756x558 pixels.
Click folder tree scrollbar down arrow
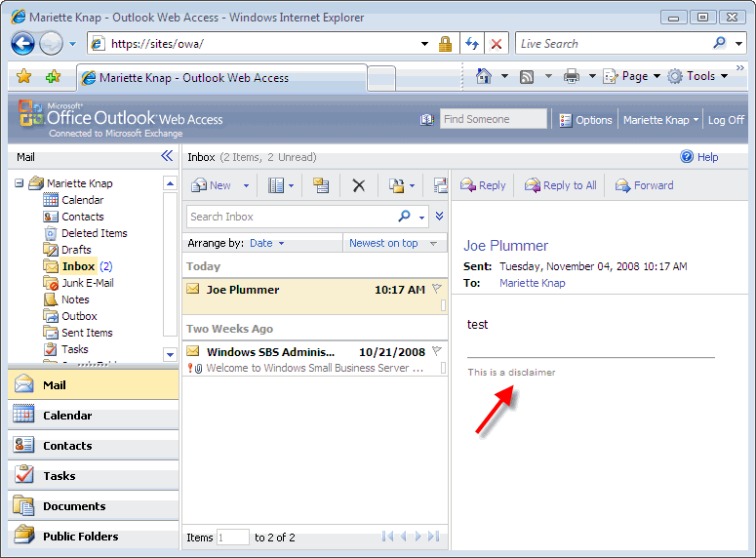[x=170, y=354]
